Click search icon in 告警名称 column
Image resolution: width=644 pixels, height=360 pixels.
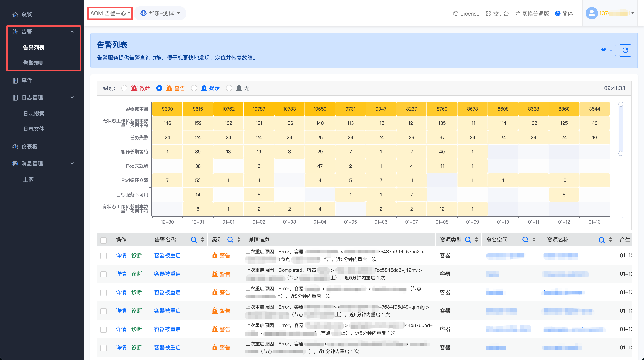click(x=194, y=239)
